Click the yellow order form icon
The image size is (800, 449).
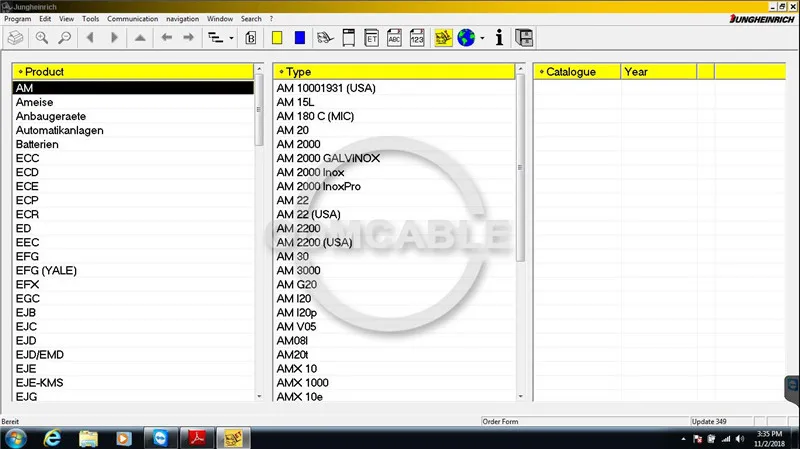click(x=443, y=38)
